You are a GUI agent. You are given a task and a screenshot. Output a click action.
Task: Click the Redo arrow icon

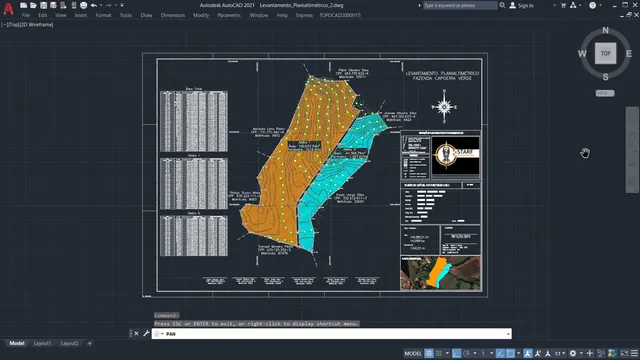(x=109, y=5)
